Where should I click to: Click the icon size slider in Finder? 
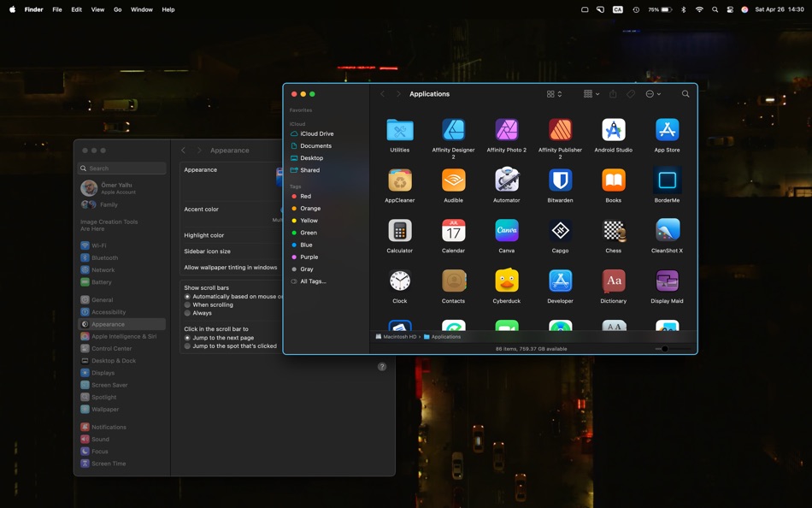click(665, 349)
